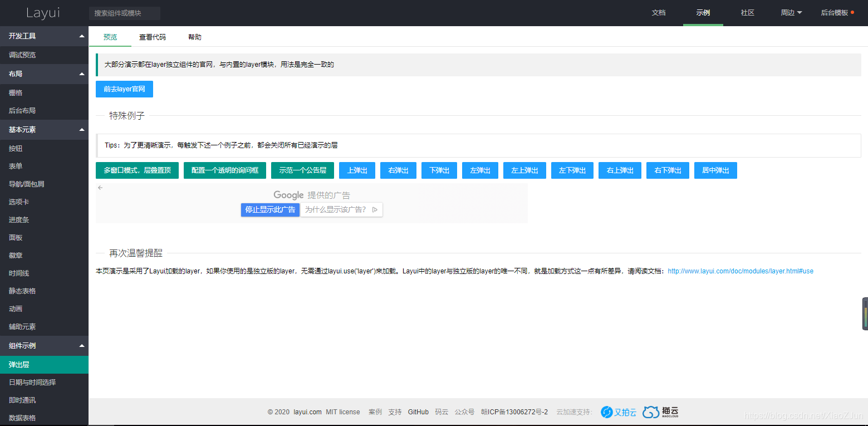This screenshot has height=426, width=868.
Task: Select 弹出层 in sidebar
Action: (44, 365)
